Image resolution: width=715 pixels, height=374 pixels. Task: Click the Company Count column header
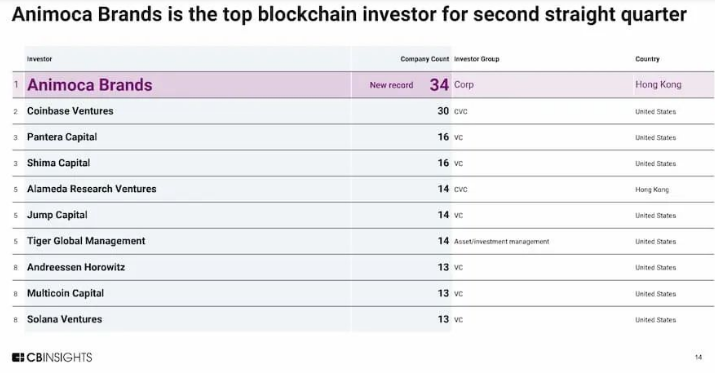pos(425,59)
